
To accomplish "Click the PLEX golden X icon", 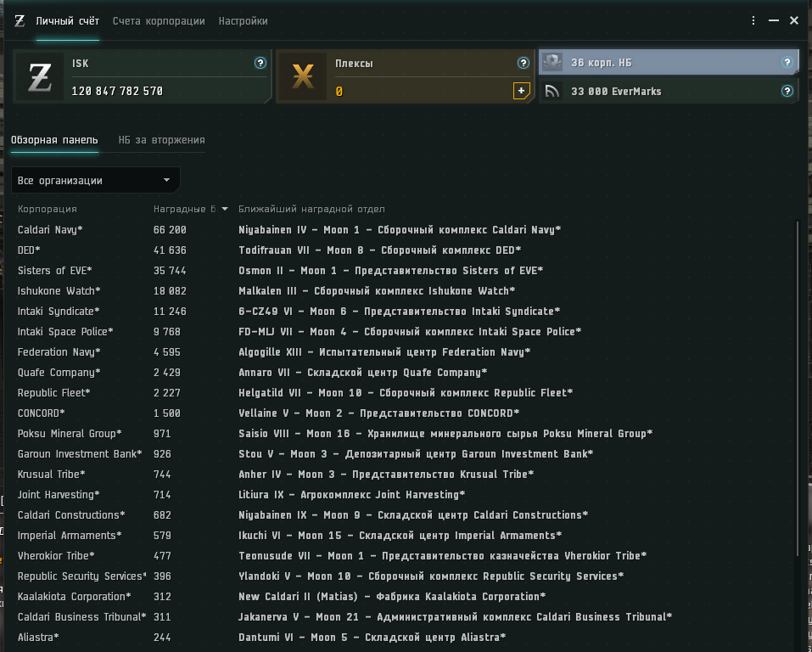I will click(303, 77).
